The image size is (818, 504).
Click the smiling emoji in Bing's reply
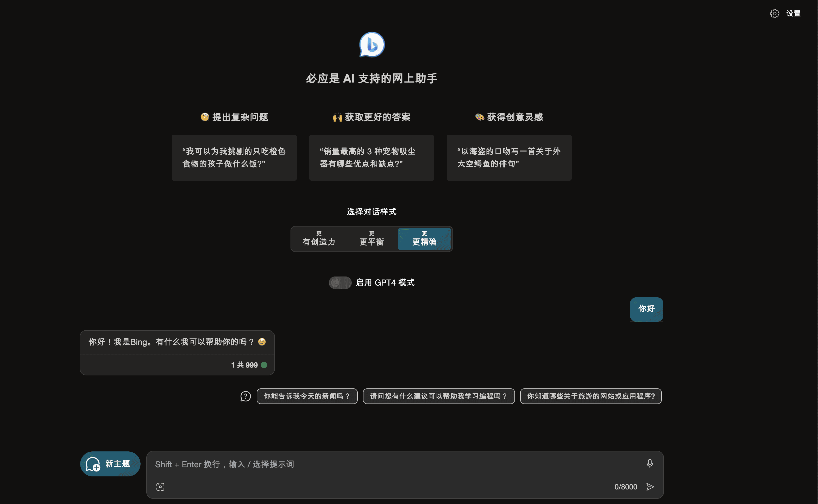262,342
